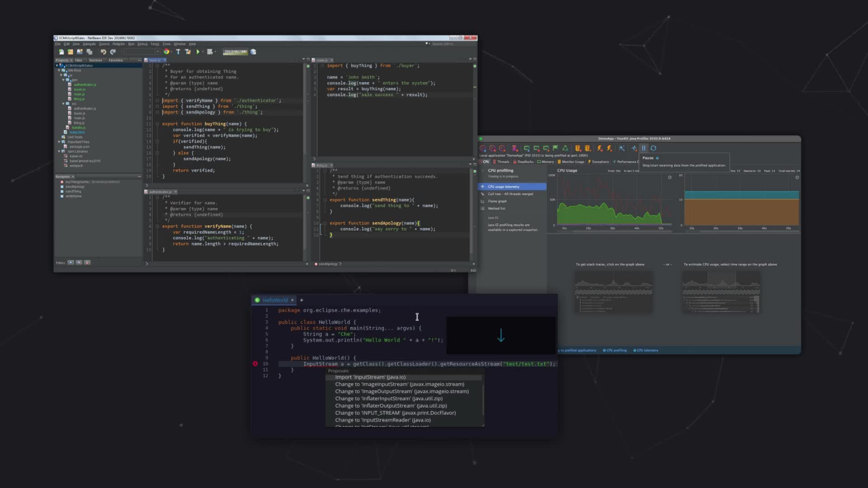
Task: Click the gear icon on CPU Usage graph
Action: [670, 178]
